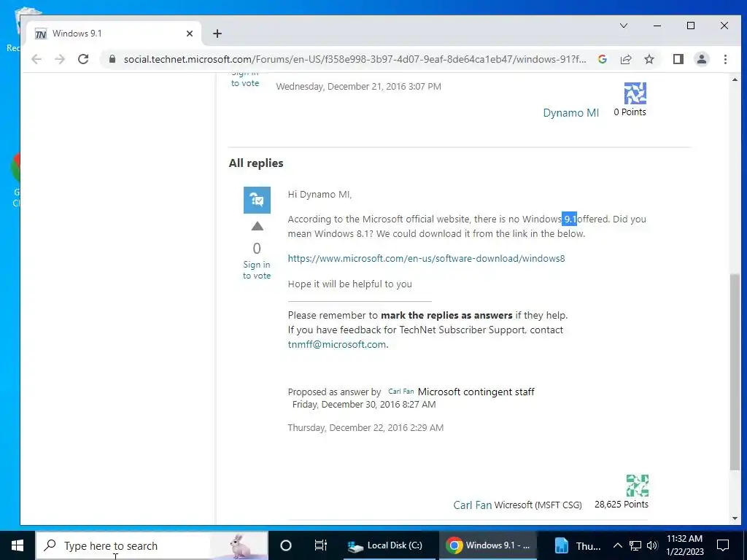Switch to Chrome Windows 9.1 taskbar button
This screenshot has width=747, height=560.
[488, 545]
